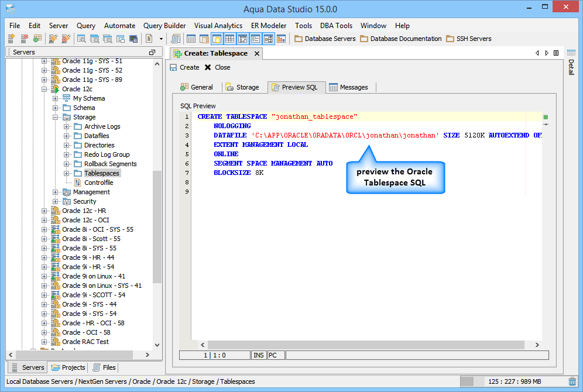Open the DBA Tools menu
This screenshot has width=583, height=392.
(x=336, y=26)
